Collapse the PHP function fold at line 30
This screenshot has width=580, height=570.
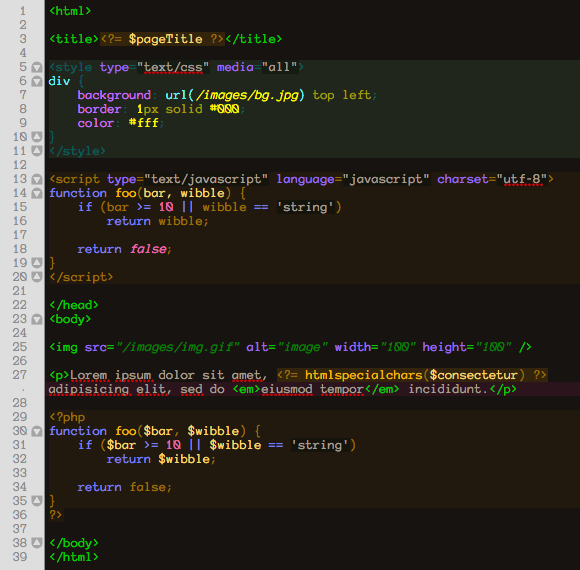tap(37, 431)
